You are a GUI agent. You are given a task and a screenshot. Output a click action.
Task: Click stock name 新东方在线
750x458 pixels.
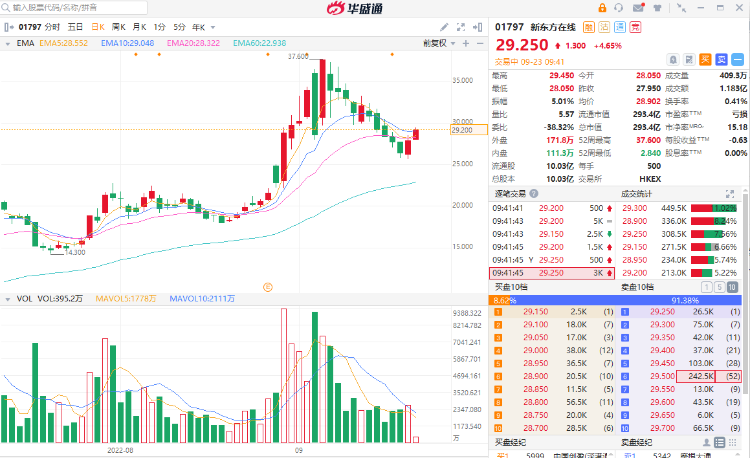point(553,27)
